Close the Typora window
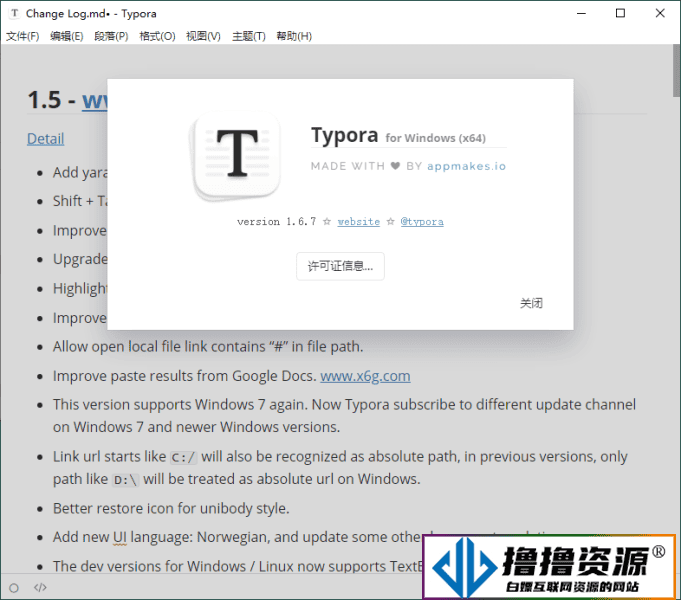Screen dimensions: 681x600 [660, 13]
